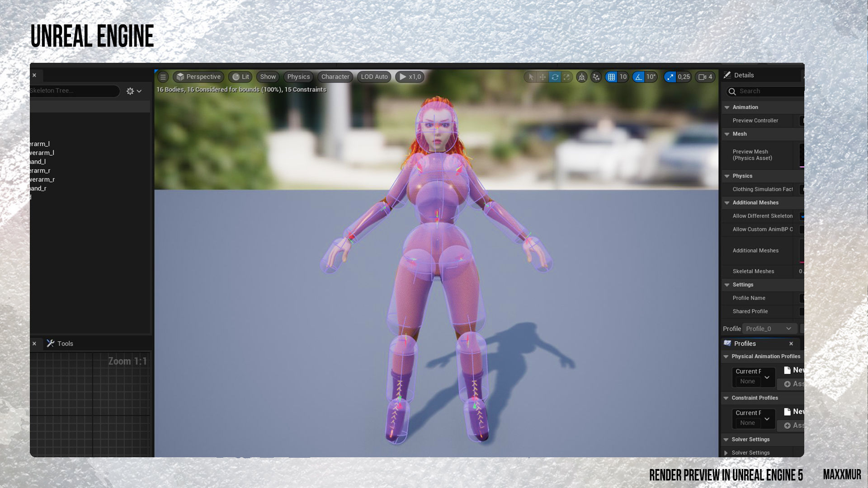
Task: Collapse the Animation section
Action: pos(727,108)
